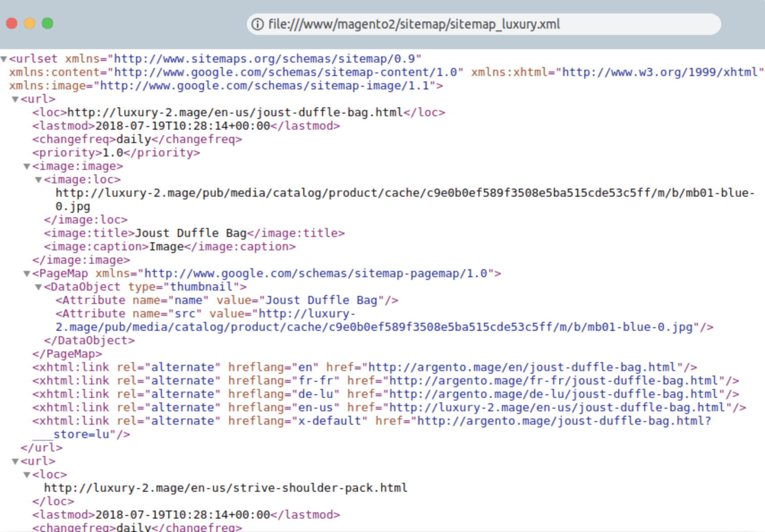Click the second lastmod date line
The width and height of the screenshot is (765, 532).
tap(186, 515)
